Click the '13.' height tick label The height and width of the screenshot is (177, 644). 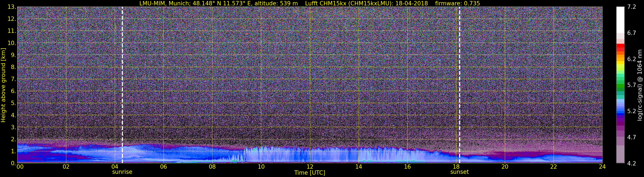[12, 7]
